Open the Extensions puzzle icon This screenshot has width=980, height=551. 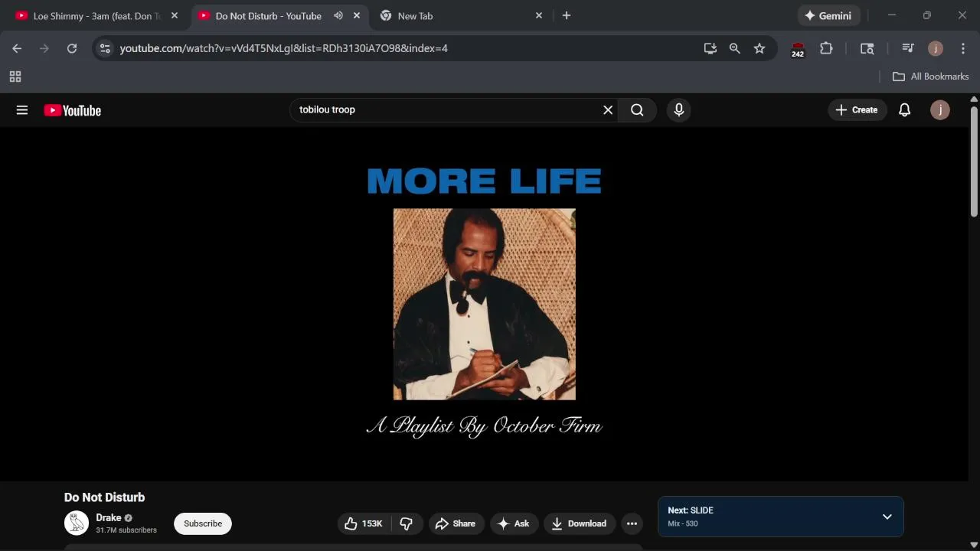coord(826,48)
